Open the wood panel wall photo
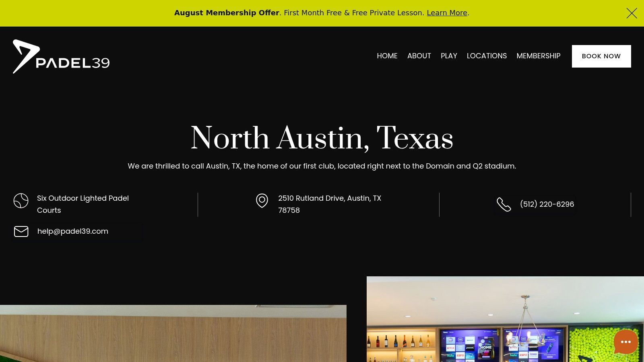This screenshot has height=362, width=644. (173, 333)
